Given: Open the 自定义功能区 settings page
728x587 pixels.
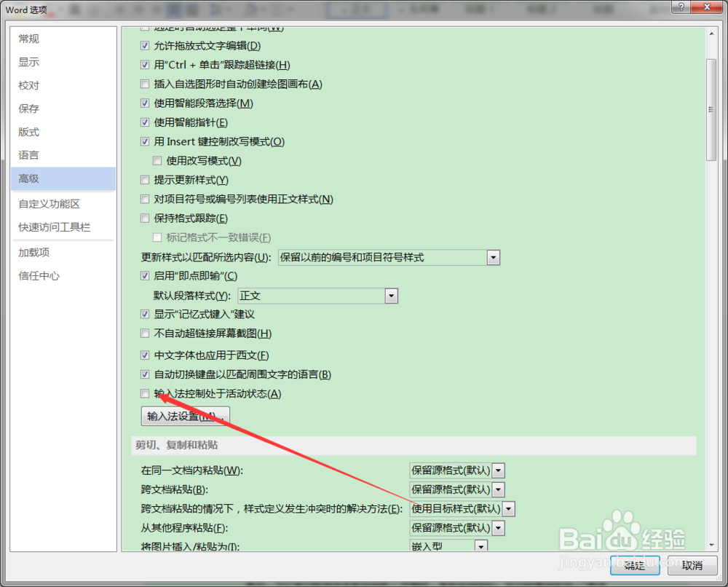Looking at the screenshot, I should click(49, 203).
